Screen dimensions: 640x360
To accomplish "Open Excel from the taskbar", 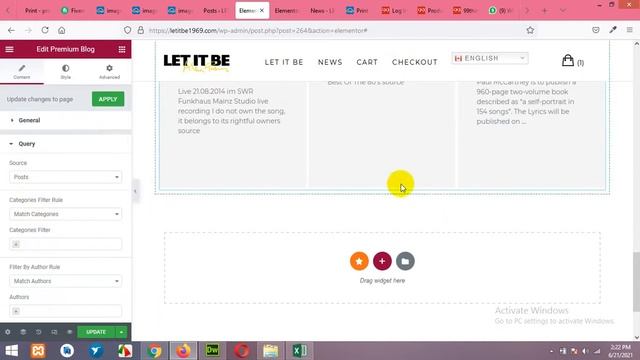I will point(300,351).
